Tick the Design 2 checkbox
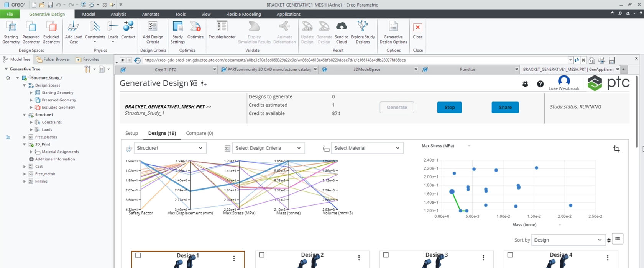 point(261,255)
